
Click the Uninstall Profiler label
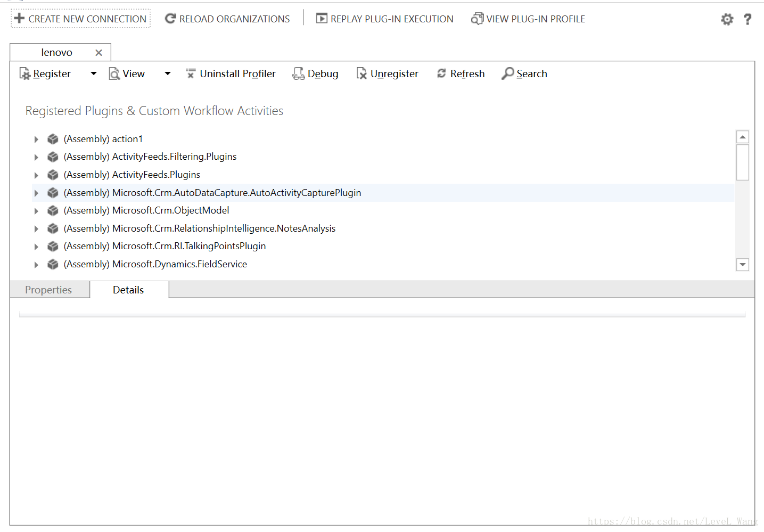pyautogui.click(x=237, y=73)
